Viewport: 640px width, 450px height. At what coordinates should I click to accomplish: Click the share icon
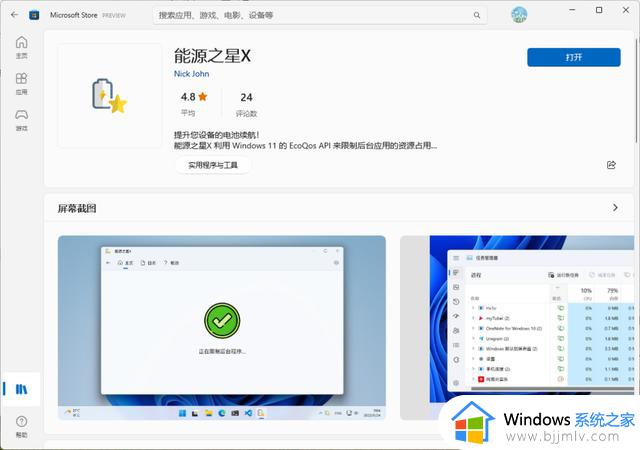click(611, 165)
